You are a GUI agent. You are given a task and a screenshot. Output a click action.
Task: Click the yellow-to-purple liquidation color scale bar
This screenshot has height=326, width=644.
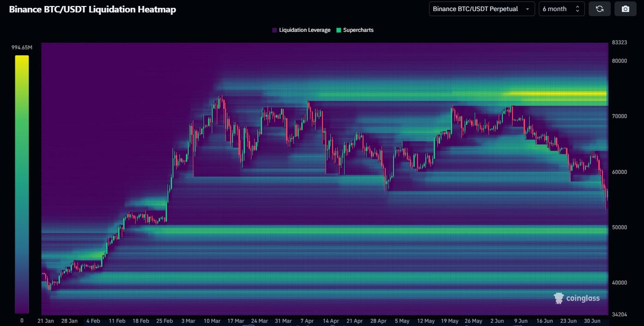[x=22, y=184]
